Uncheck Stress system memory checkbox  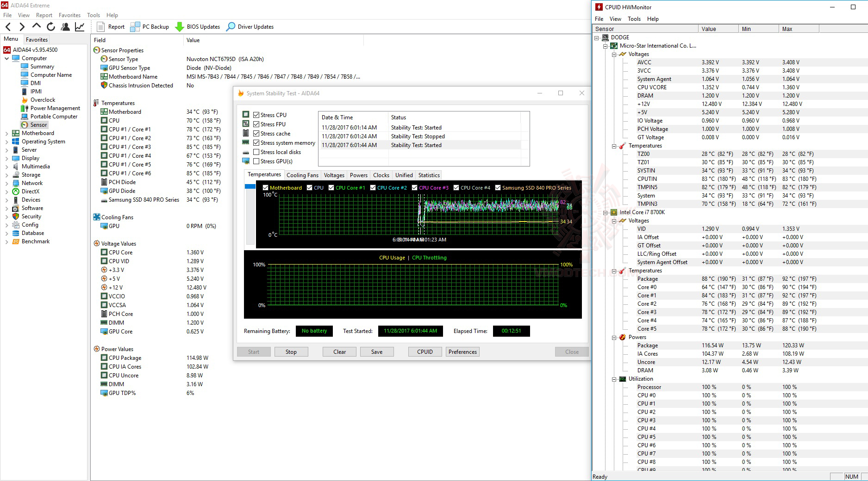click(x=256, y=142)
